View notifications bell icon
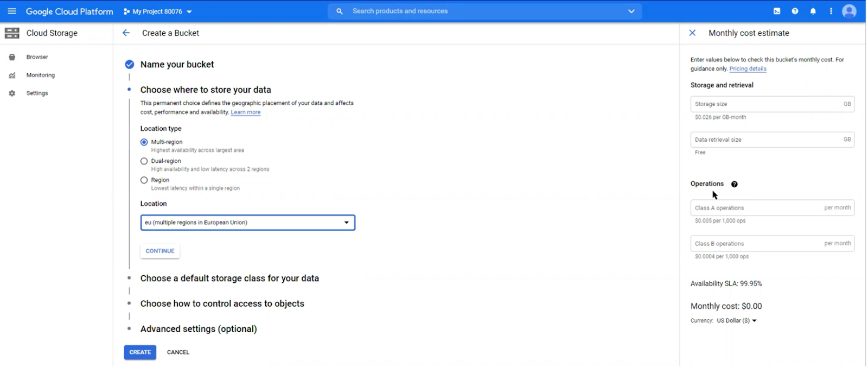868x367 pixels. [x=813, y=11]
